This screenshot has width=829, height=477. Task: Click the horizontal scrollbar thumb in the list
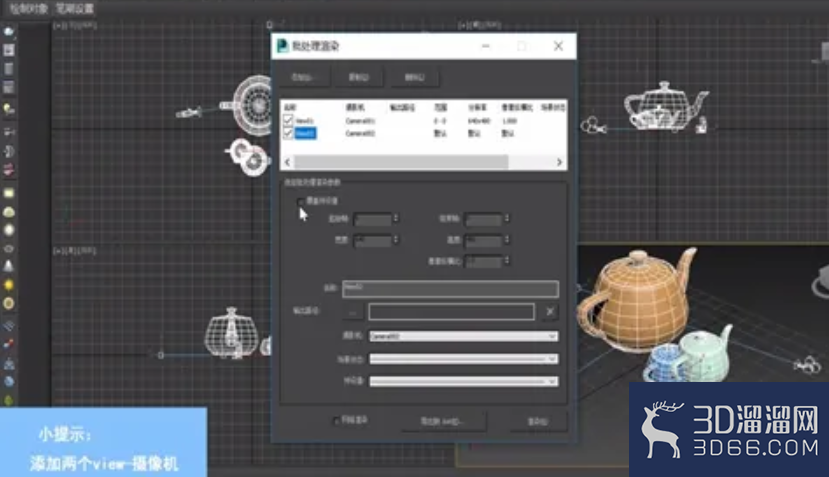(401, 162)
